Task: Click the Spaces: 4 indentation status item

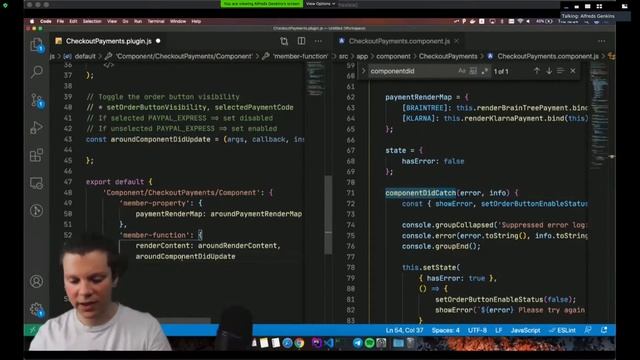Action: [x=446, y=330]
